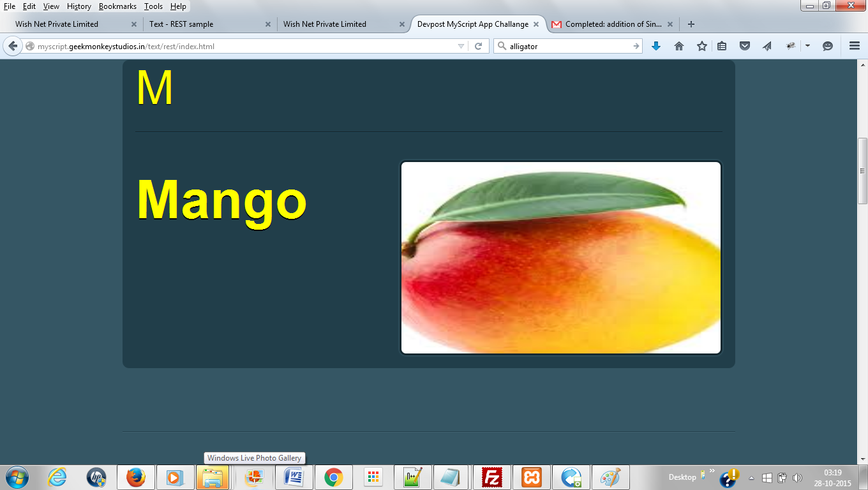
Task: Open Paint from the taskbar
Action: point(610,477)
